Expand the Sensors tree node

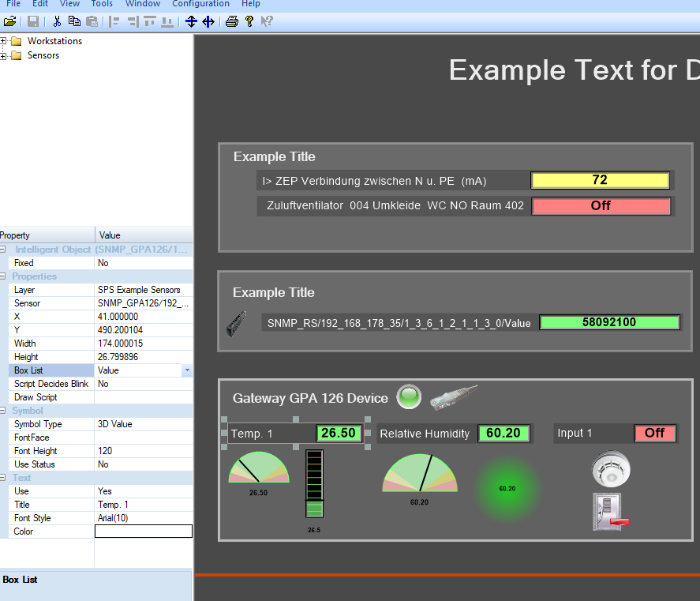(4, 55)
